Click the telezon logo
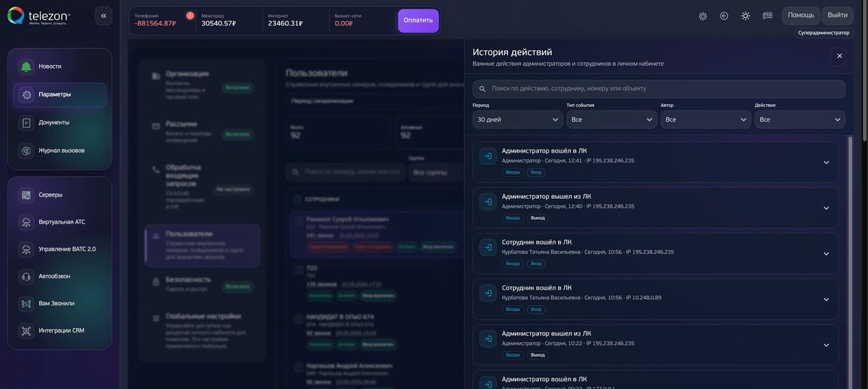Viewport: 868px width, 389px height. pos(39,15)
